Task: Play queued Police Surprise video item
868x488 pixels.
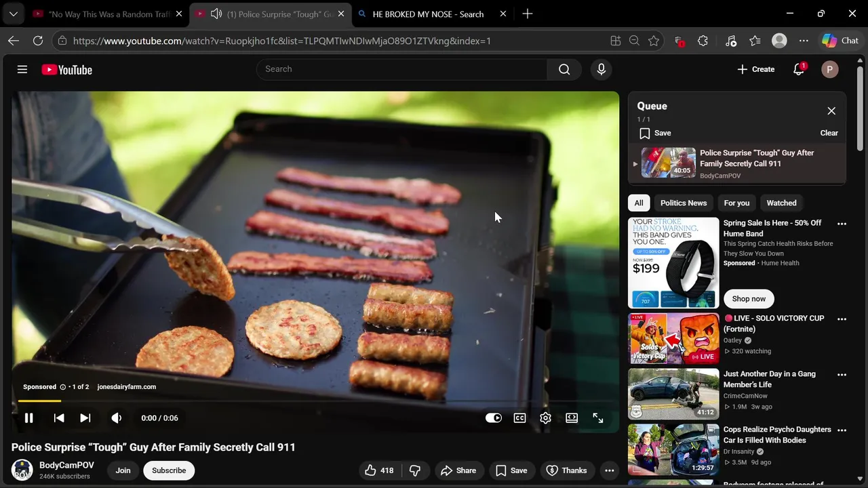Action: pyautogui.click(x=737, y=163)
